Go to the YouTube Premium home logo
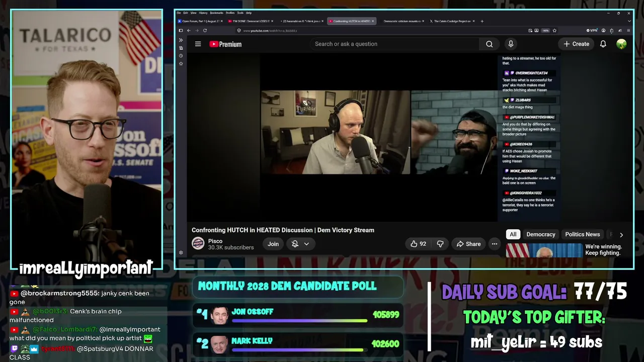Viewport: 644px width, 362px height. pyautogui.click(x=225, y=44)
